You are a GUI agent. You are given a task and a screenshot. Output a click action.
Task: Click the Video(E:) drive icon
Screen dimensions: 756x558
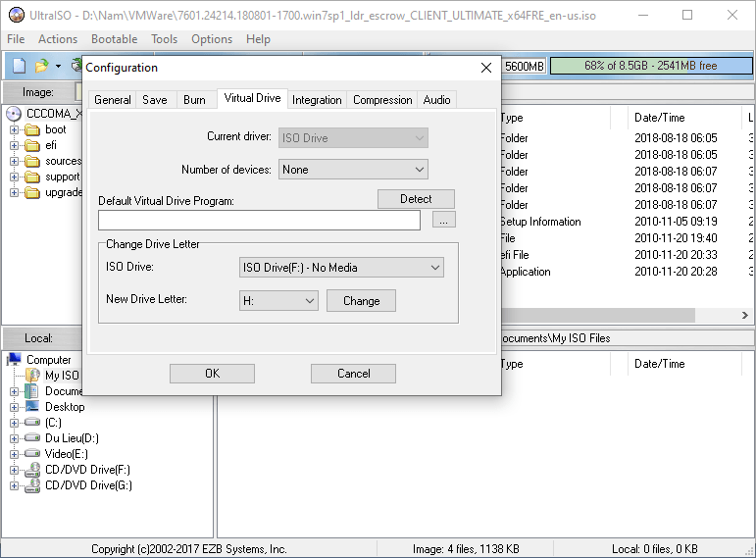[32, 453]
